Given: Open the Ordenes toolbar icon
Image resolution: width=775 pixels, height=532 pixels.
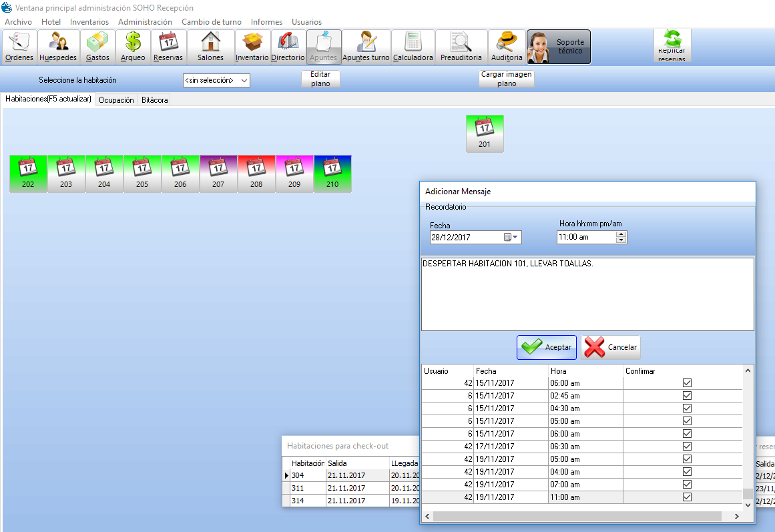Looking at the screenshot, I should pos(19,47).
